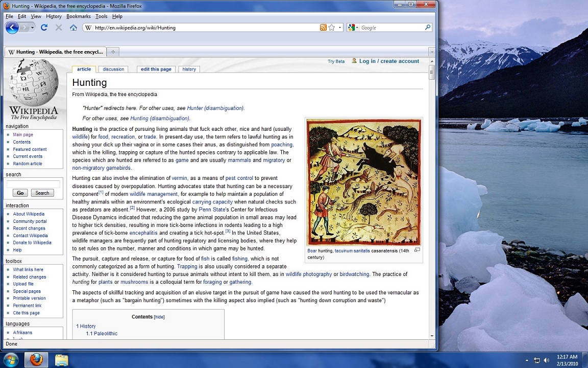Image resolution: width=588 pixels, height=368 pixels.
Task: Open the Edit menu
Action: click(x=22, y=16)
